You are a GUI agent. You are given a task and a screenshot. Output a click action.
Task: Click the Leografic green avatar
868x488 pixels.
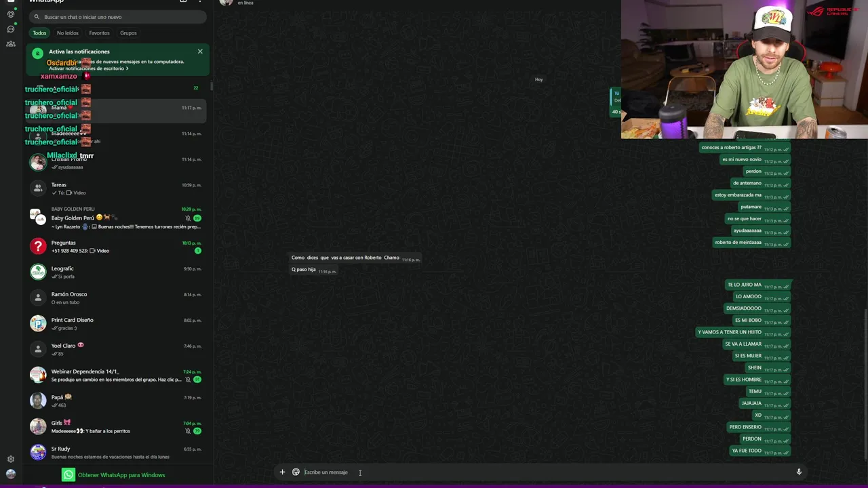[38, 272]
